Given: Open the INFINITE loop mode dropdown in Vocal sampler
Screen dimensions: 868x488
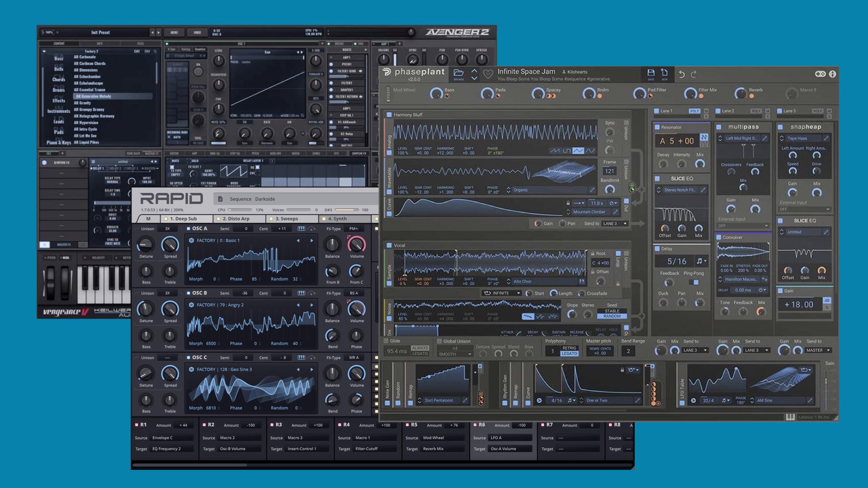Looking at the screenshot, I should tap(501, 293).
